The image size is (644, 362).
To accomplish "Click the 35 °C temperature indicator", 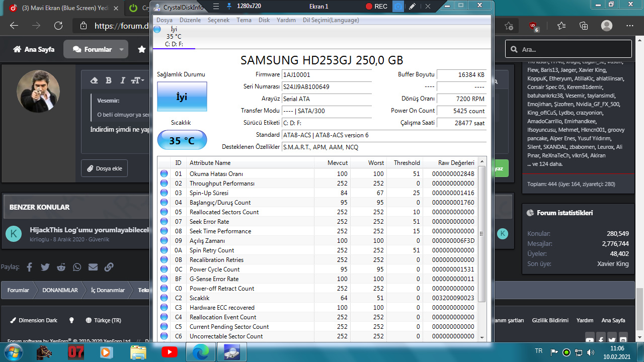I will point(182,140).
